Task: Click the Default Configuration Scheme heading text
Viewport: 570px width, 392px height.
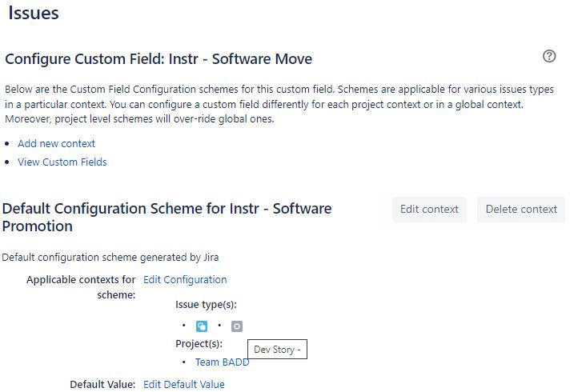Action: [x=167, y=218]
